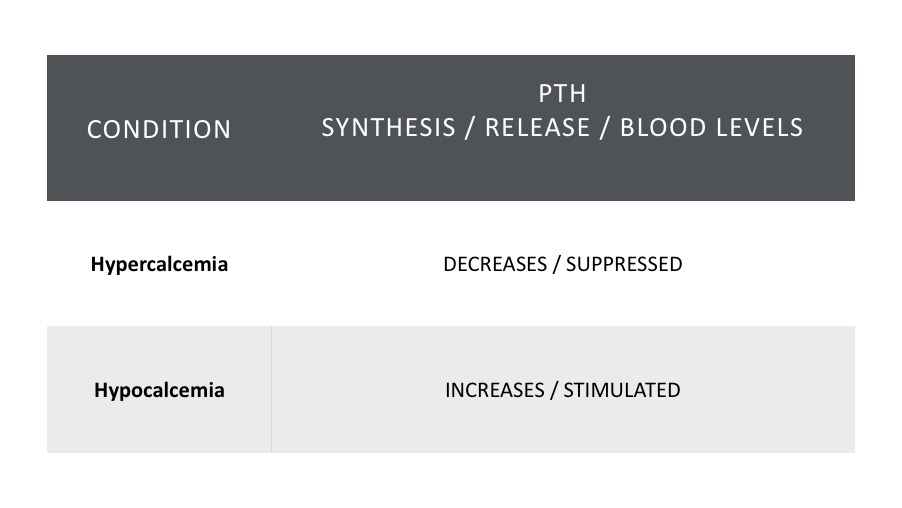The image size is (902, 508).
Task: Click the CONDITION column header
Action: coord(159,129)
